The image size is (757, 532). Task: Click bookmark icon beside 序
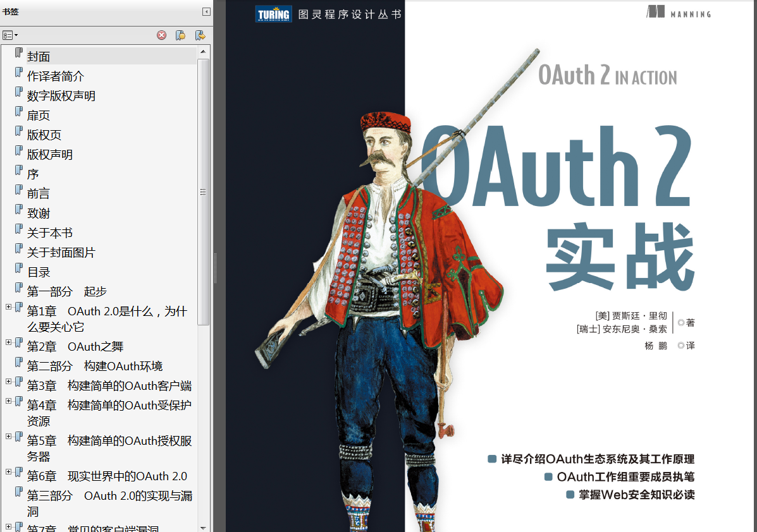coord(19,170)
